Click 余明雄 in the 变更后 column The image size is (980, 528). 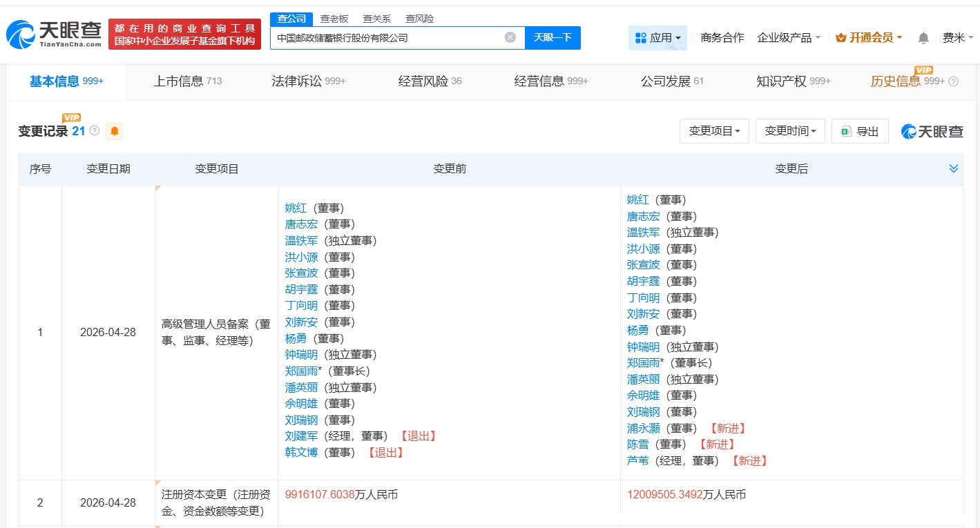tap(644, 395)
